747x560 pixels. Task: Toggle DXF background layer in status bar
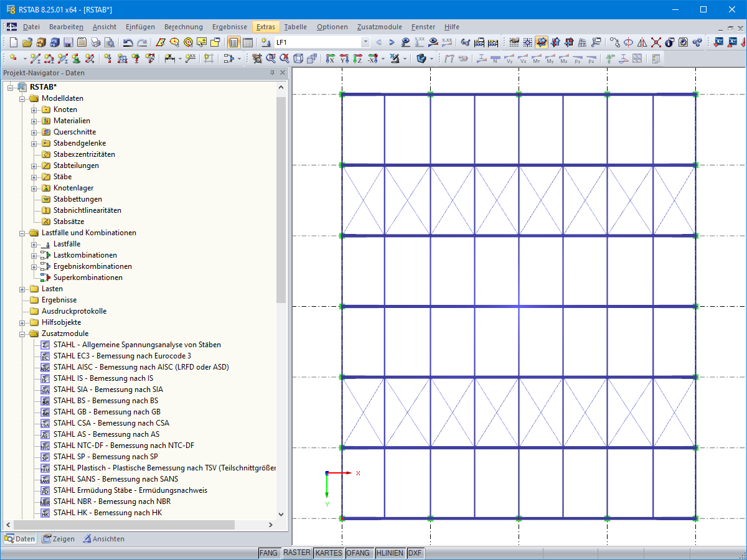point(415,553)
